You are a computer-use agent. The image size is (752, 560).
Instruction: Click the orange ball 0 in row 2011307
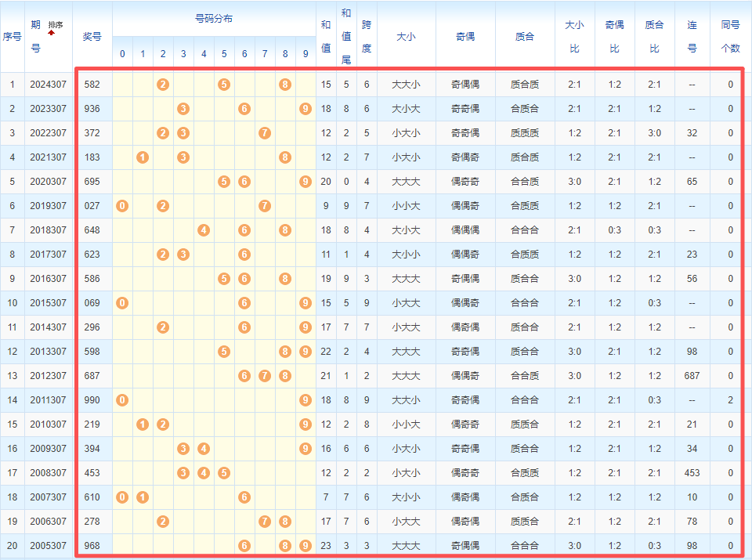122,400
